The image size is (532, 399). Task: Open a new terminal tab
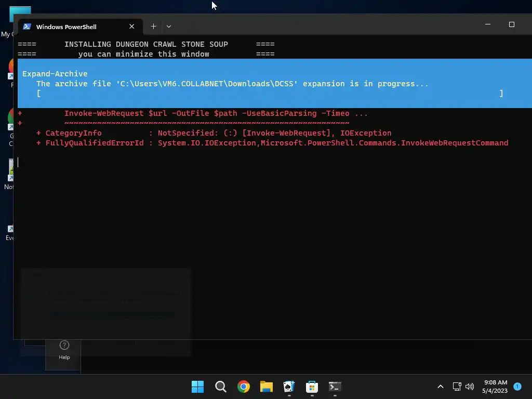(x=153, y=26)
